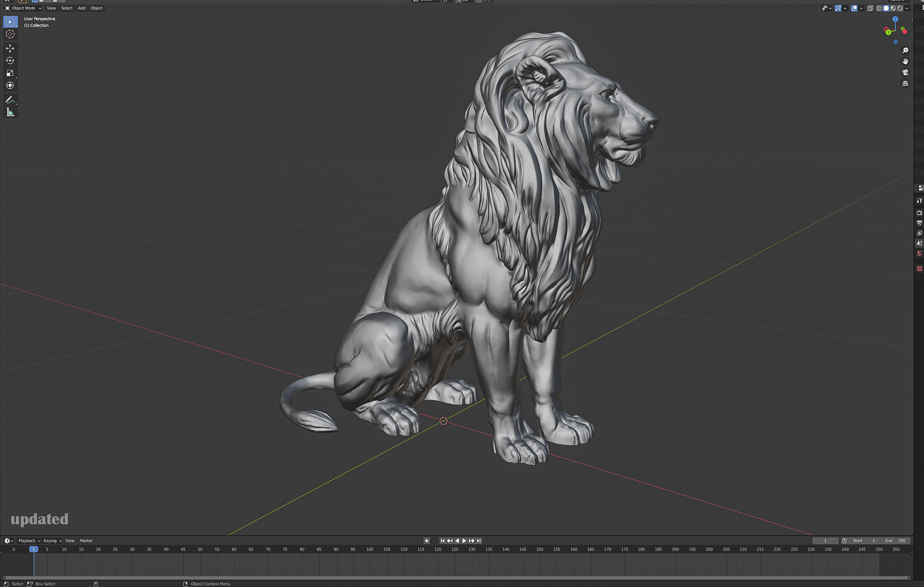
Task: Toggle viewport overlays on or off
Action: point(854,8)
